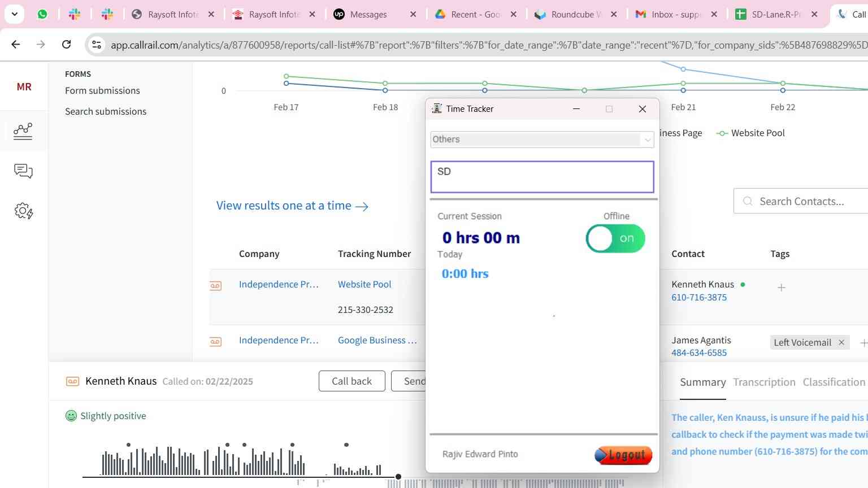Go back with the browser arrow
This screenshot has height=488, width=868.
pos(16,44)
